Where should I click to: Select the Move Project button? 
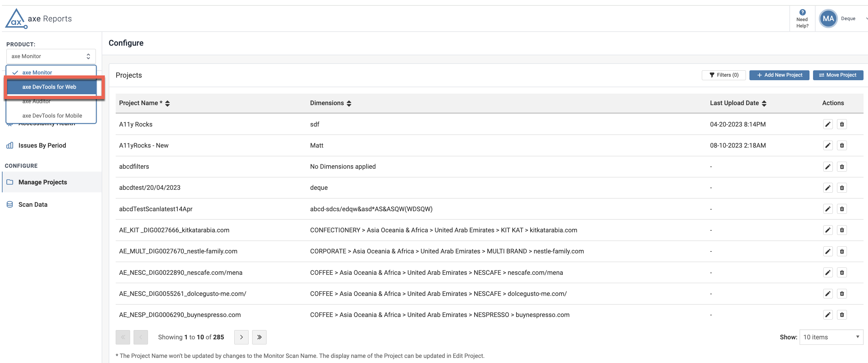(838, 75)
